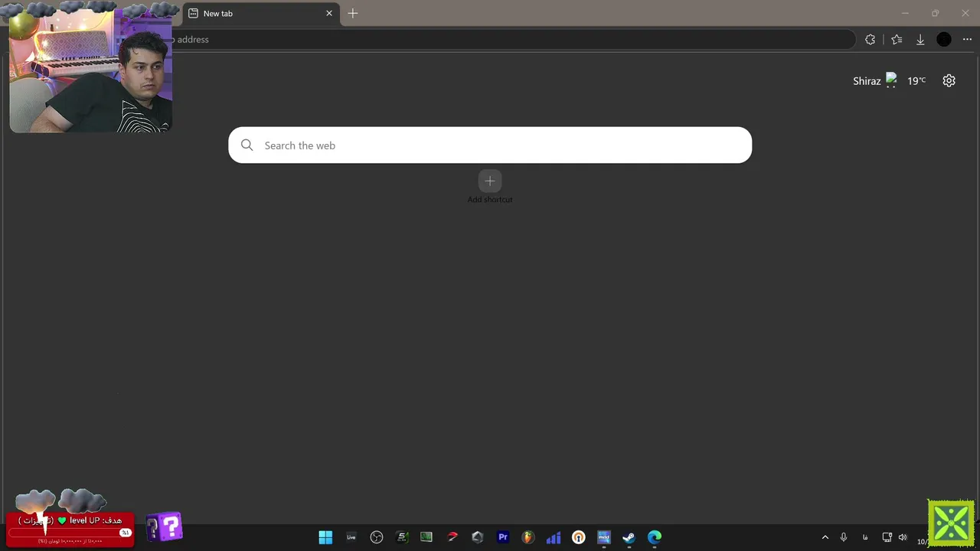This screenshot has height=551, width=980.
Task: Minimize the browser window
Action: [905, 13]
